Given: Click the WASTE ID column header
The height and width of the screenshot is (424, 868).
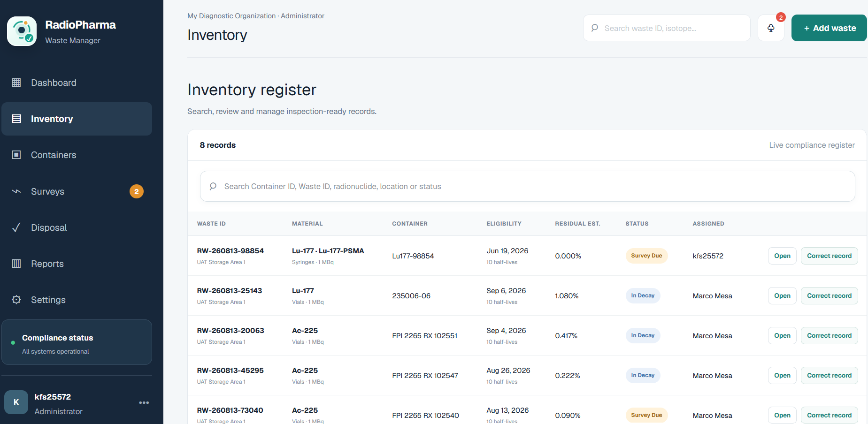Looking at the screenshot, I should click(x=211, y=224).
